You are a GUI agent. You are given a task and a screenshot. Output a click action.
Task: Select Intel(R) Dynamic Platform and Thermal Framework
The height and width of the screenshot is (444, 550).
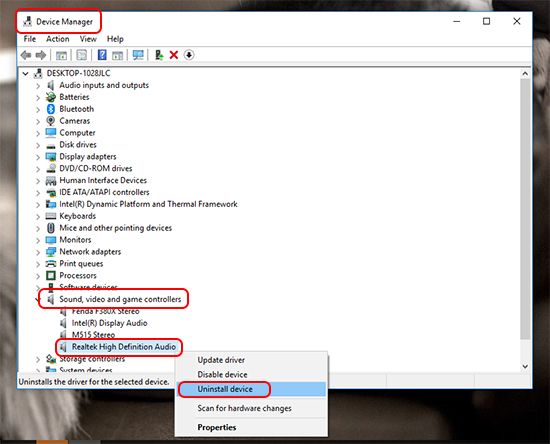click(148, 204)
